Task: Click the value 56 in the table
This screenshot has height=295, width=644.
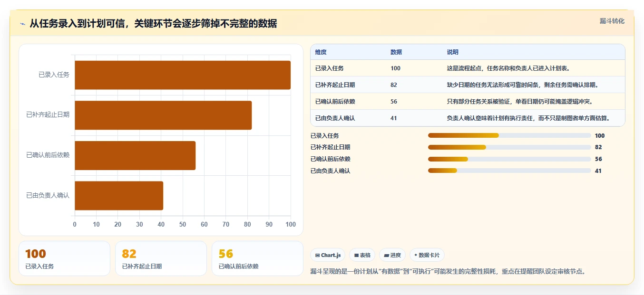Action: pos(394,102)
